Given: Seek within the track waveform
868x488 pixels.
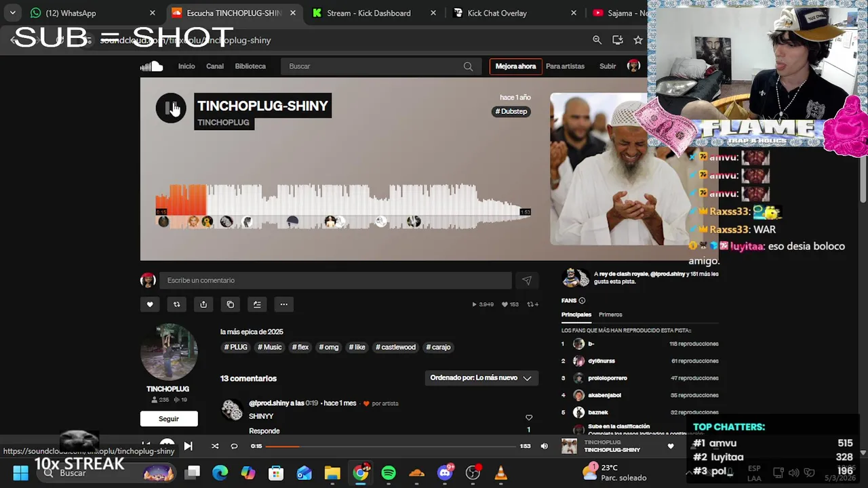Looking at the screenshot, I should (342, 206).
